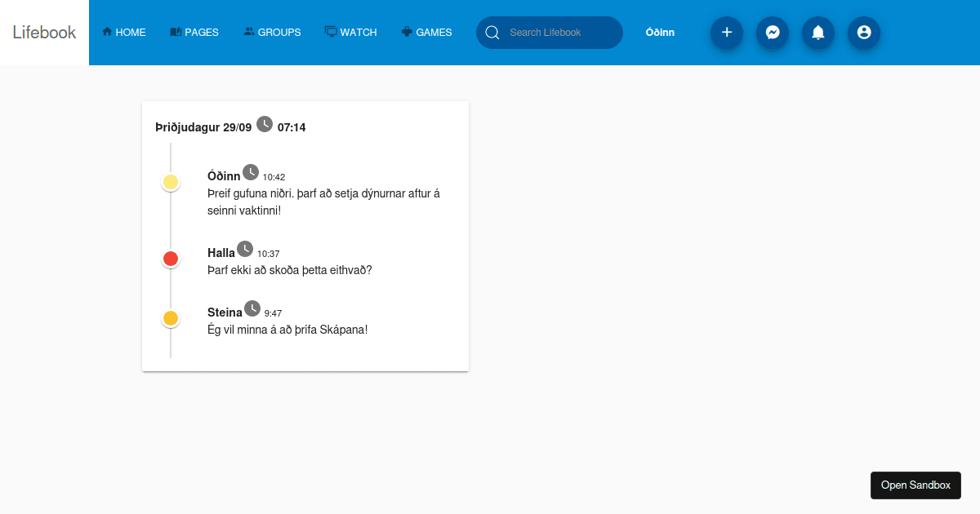This screenshot has height=514, width=980.
Task: Open the Óðinn profile link in header
Action: pos(659,33)
